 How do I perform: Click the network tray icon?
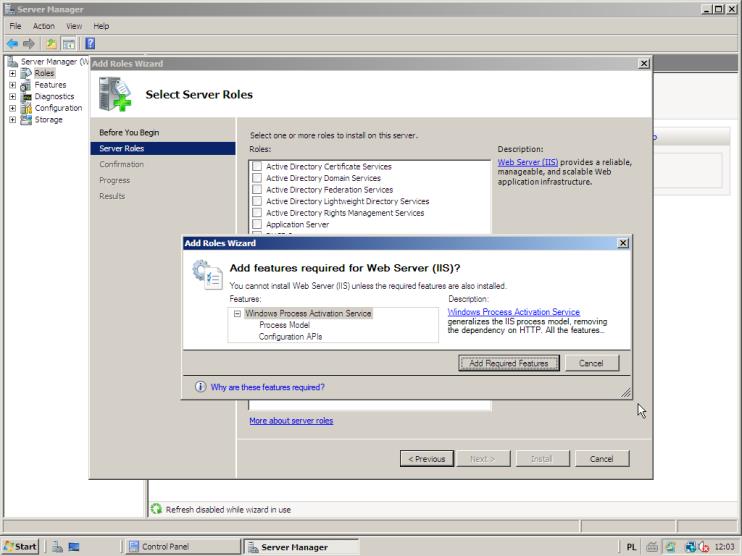691,547
